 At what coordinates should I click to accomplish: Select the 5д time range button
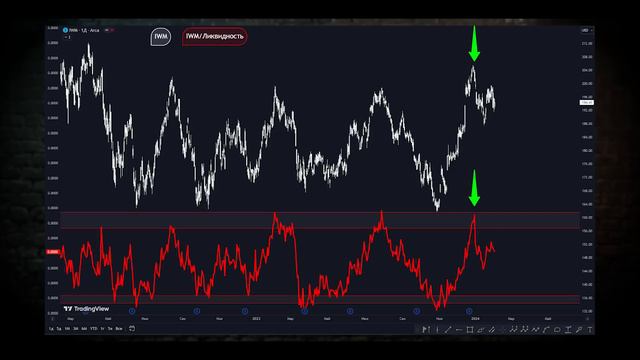click(x=59, y=329)
